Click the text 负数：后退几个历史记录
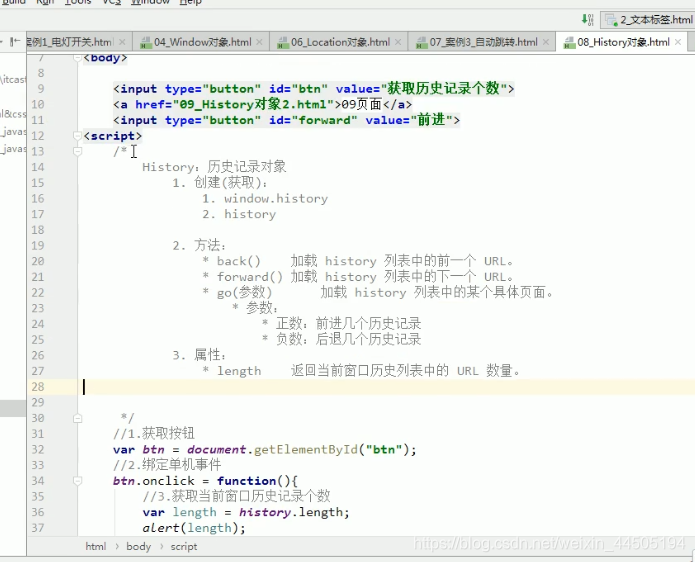This screenshot has width=695, height=562. pyautogui.click(x=348, y=340)
